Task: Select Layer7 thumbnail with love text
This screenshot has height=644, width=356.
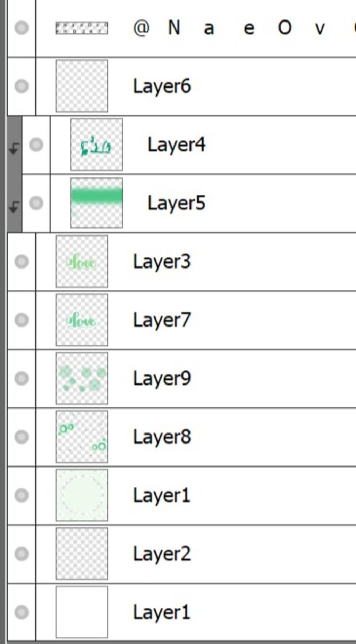Action: click(82, 320)
